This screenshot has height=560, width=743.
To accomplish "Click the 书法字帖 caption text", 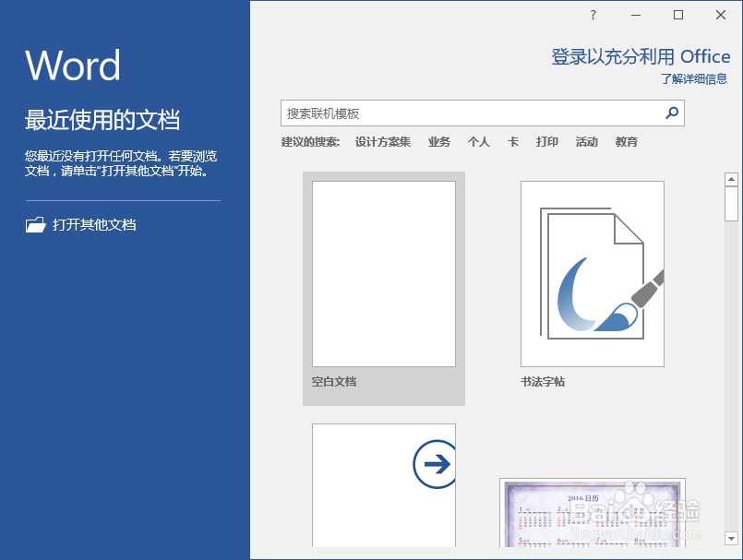I will click(543, 381).
